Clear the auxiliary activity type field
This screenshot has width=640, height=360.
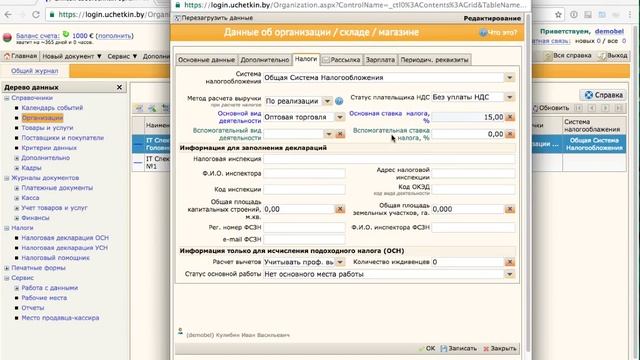[340, 134]
